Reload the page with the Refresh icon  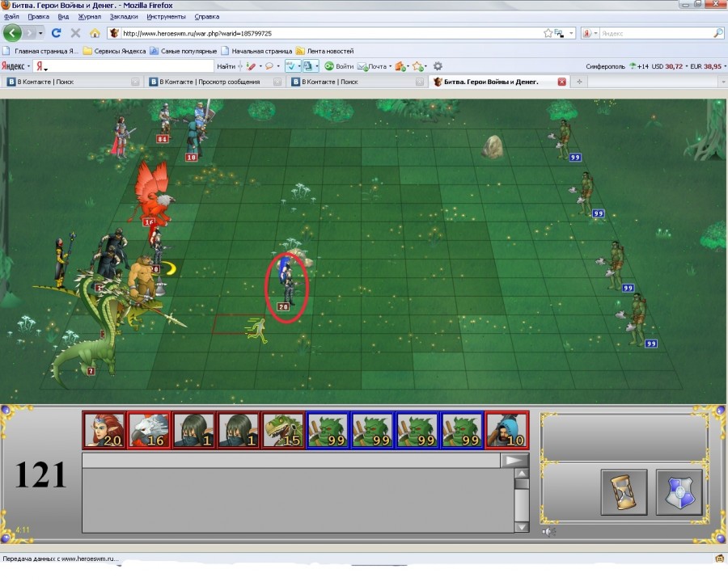click(56, 33)
